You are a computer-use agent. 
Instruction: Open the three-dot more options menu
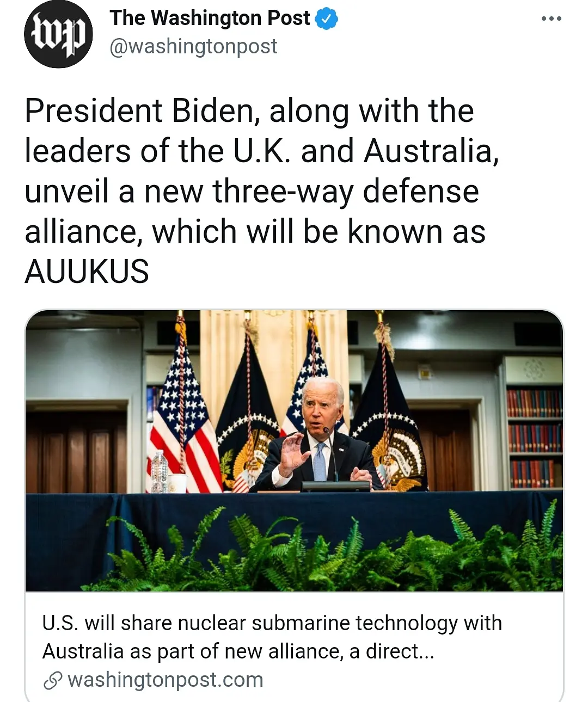tap(551, 19)
